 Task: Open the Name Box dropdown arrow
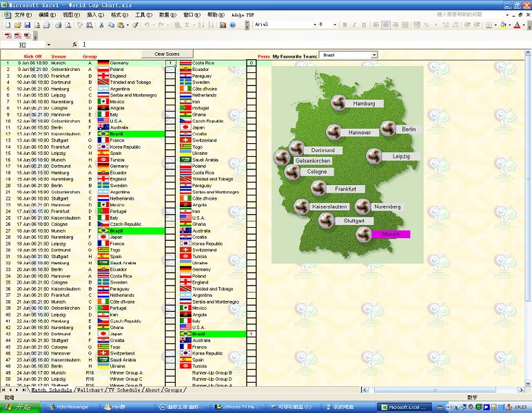coord(48,45)
